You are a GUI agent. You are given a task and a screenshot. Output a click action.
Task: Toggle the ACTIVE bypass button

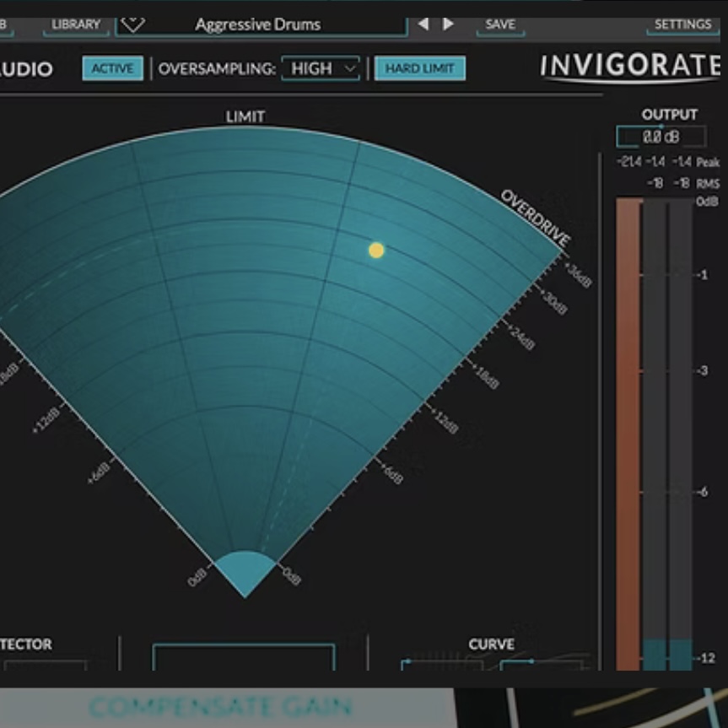(x=113, y=68)
